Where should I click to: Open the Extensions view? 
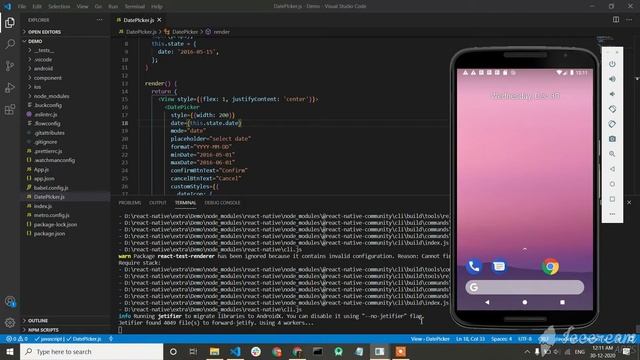[x=10, y=109]
